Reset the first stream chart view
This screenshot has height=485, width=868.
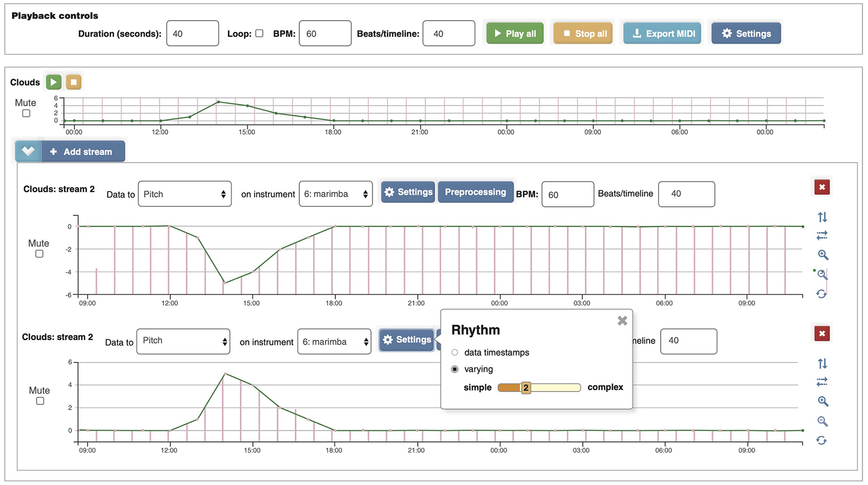click(x=821, y=294)
